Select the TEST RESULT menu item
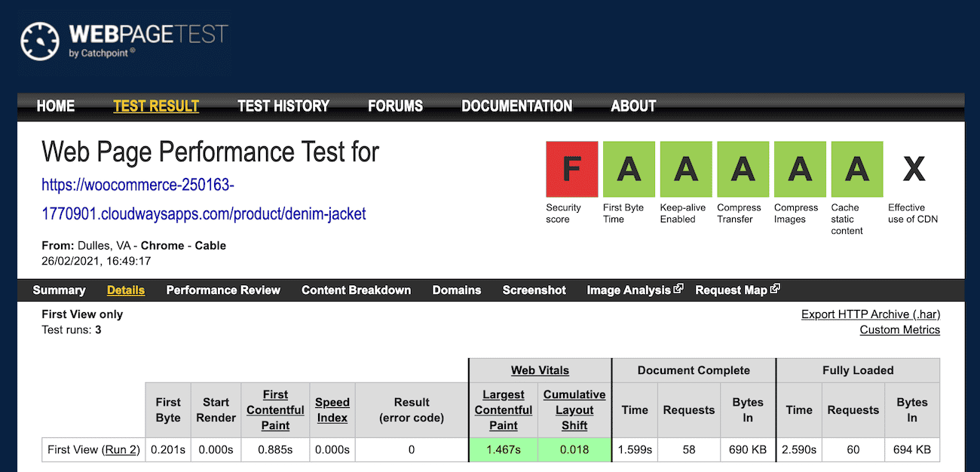980x472 pixels. point(156,106)
